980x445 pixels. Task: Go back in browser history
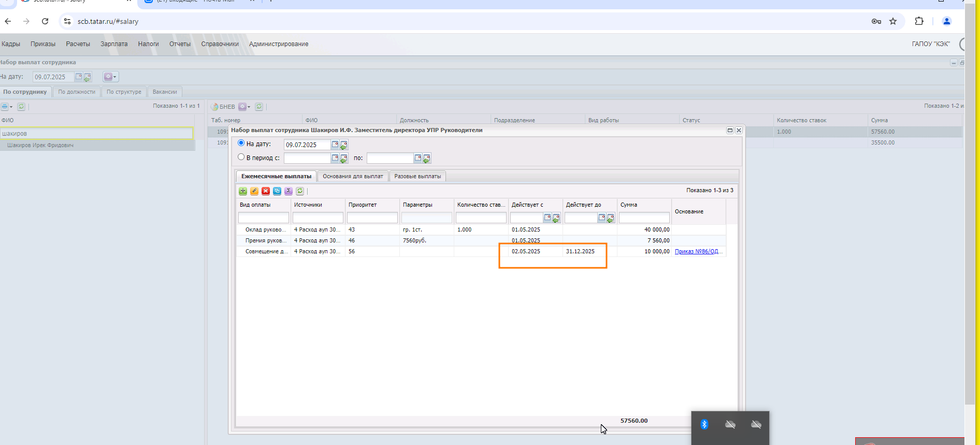point(8,21)
